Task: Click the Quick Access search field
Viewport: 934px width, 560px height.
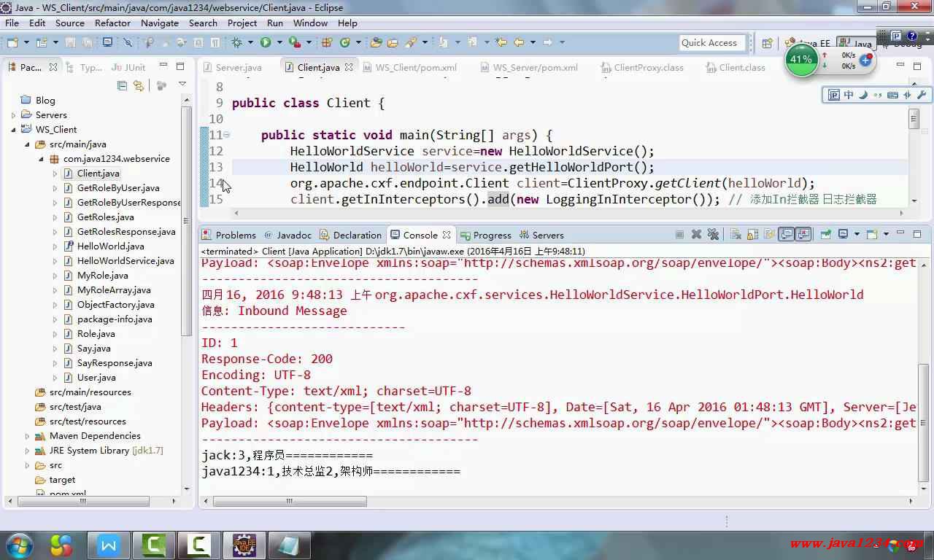Action: pyautogui.click(x=711, y=43)
